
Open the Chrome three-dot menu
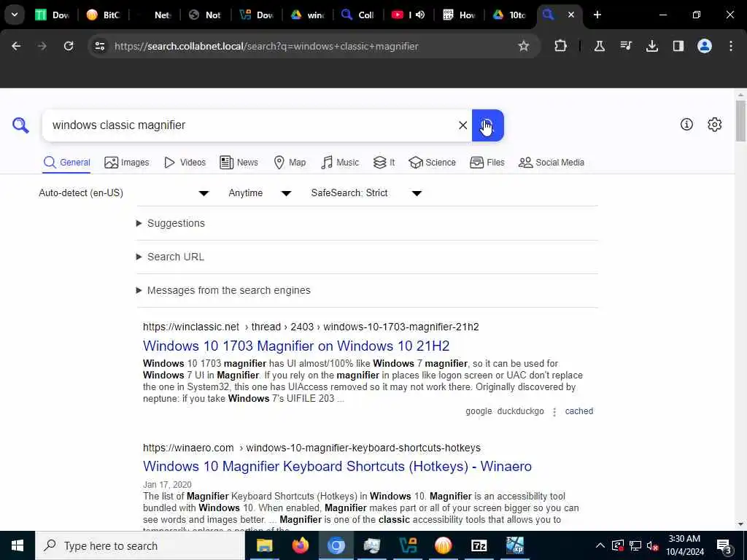point(731,46)
